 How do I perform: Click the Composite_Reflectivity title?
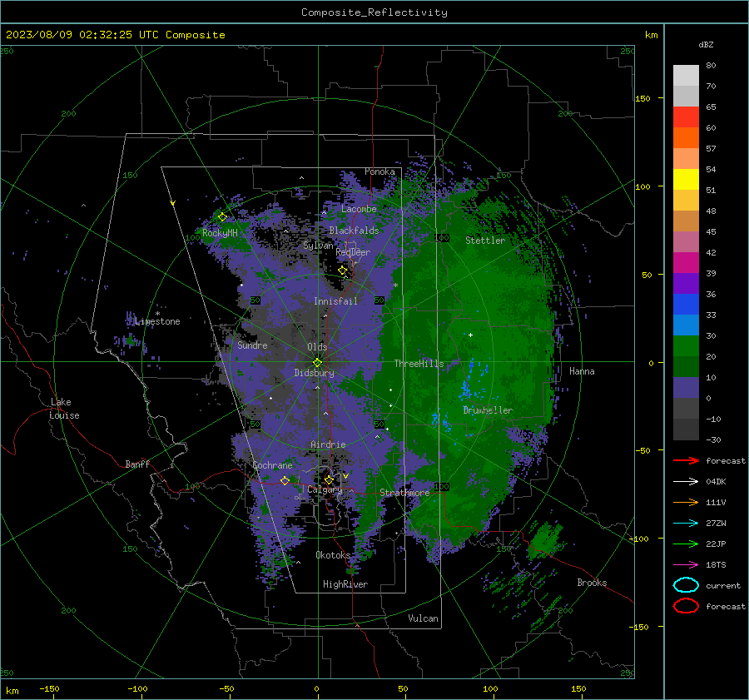tap(374, 12)
